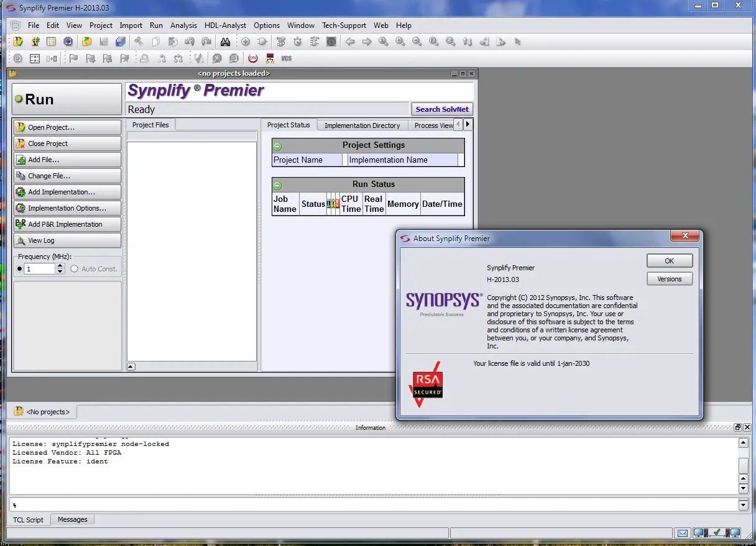Click the Add Implementation... button

point(67,192)
